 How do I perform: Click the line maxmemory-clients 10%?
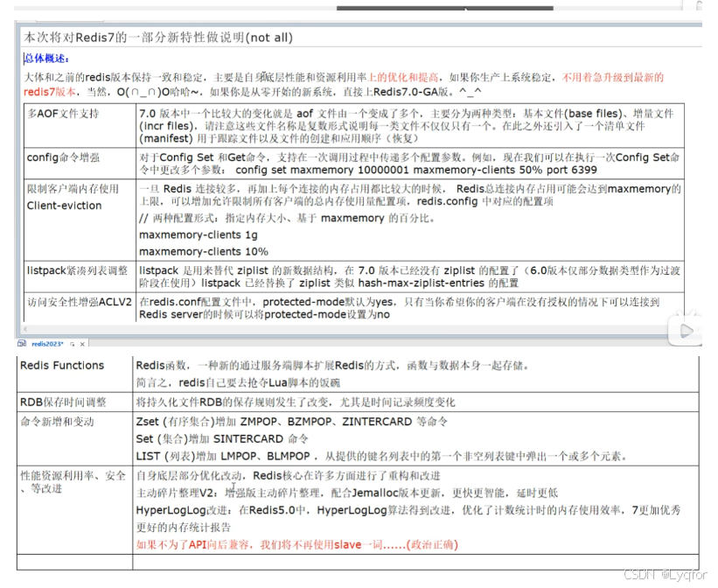tap(204, 252)
